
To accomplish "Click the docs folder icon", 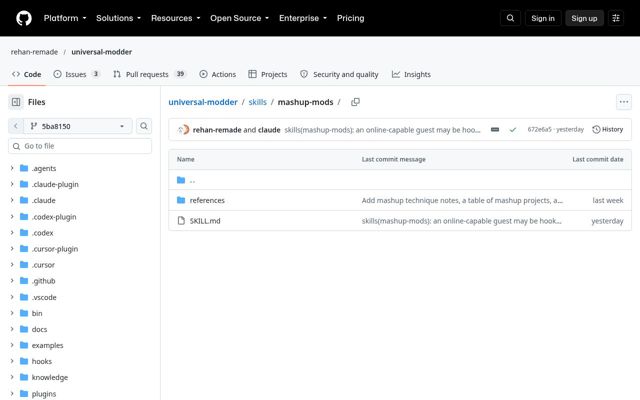I will coord(24,329).
